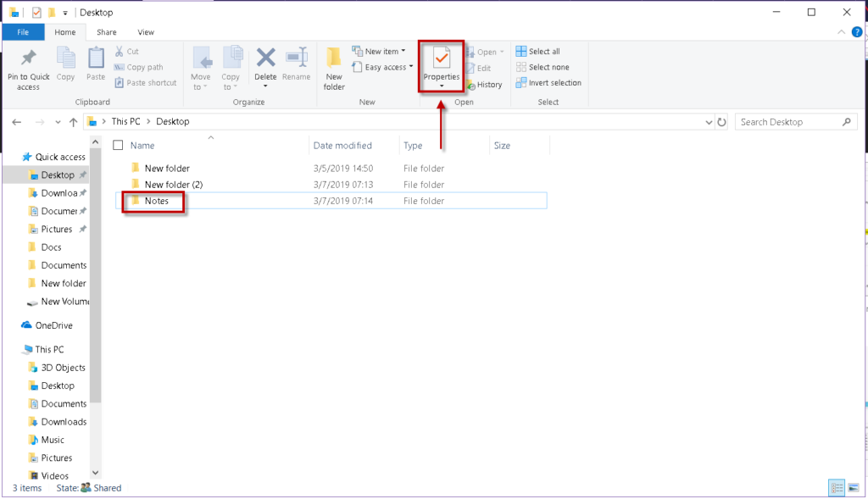Click Invert selection in the ribbon

coord(548,83)
